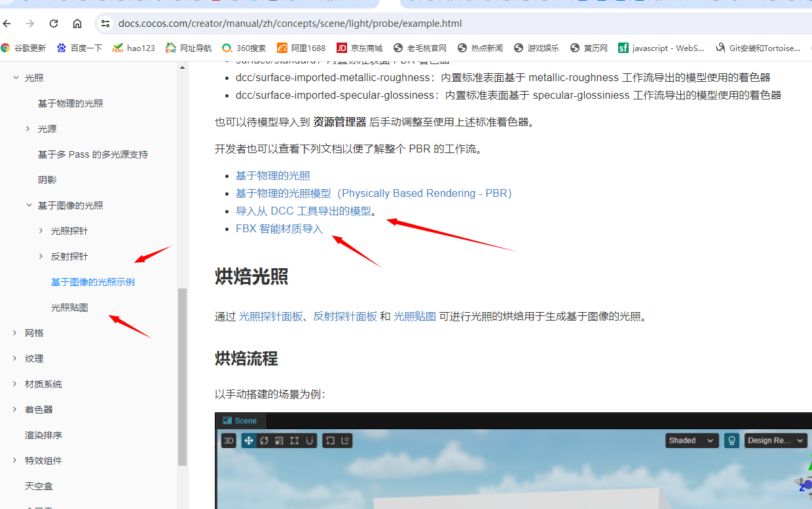Screen dimensions: 812x509
Task: Open the 网址导航 bookmark
Action: [189, 48]
